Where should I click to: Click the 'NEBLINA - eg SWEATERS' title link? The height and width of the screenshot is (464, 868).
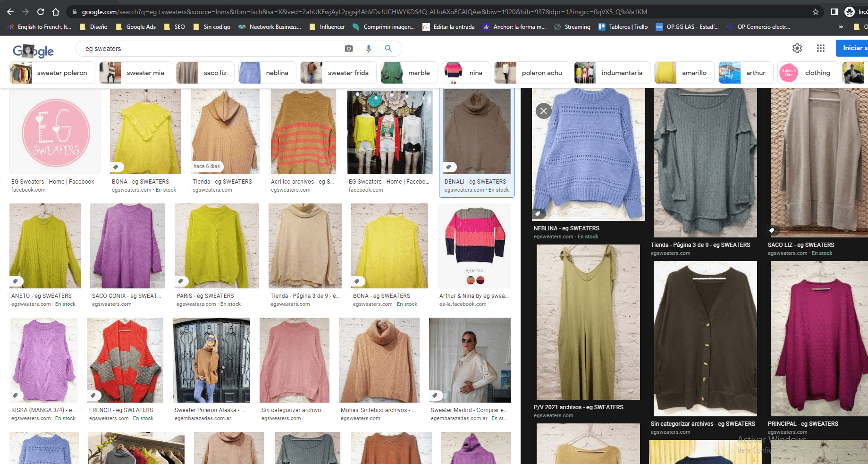[566, 228]
